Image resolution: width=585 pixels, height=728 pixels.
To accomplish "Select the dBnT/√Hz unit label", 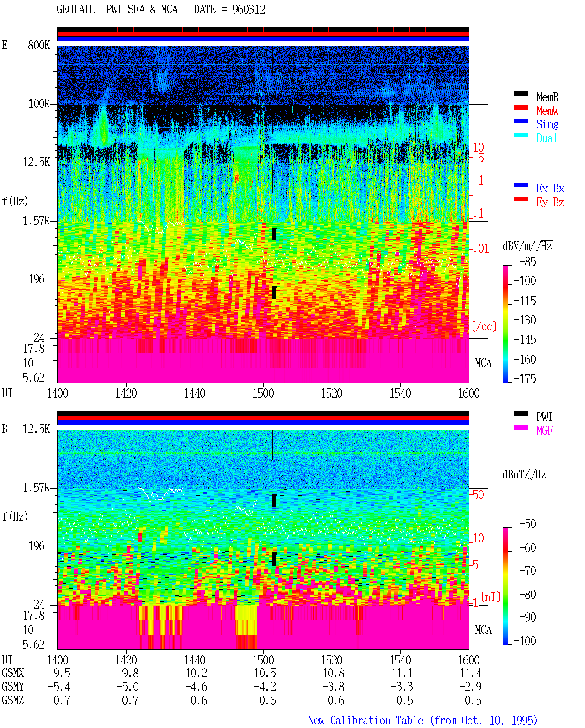I will (x=524, y=474).
